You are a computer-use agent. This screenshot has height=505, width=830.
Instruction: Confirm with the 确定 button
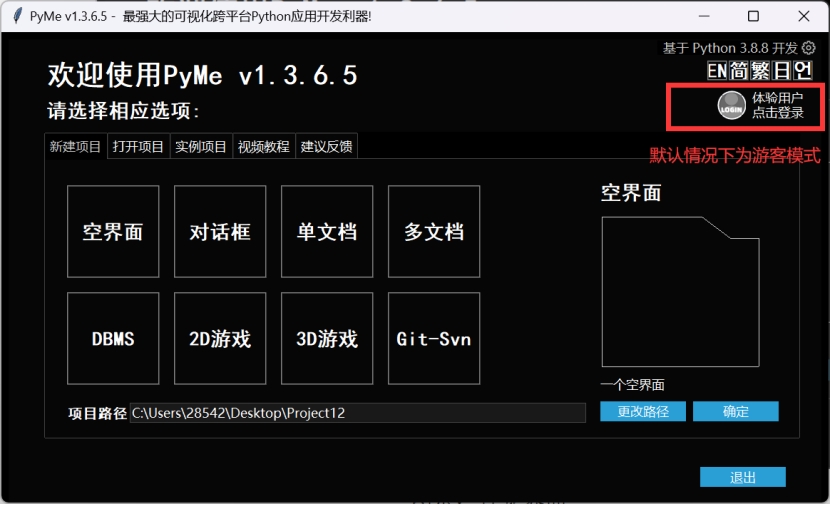[x=736, y=411]
